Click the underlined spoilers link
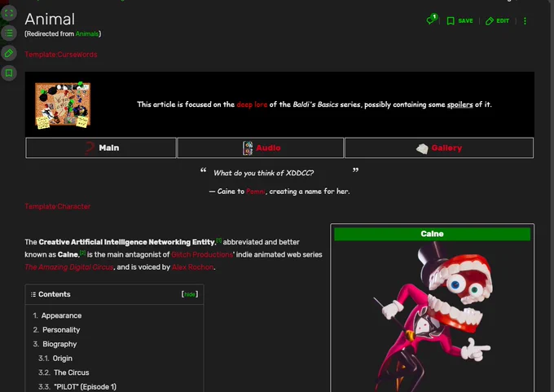The image size is (554, 392). 459,104
